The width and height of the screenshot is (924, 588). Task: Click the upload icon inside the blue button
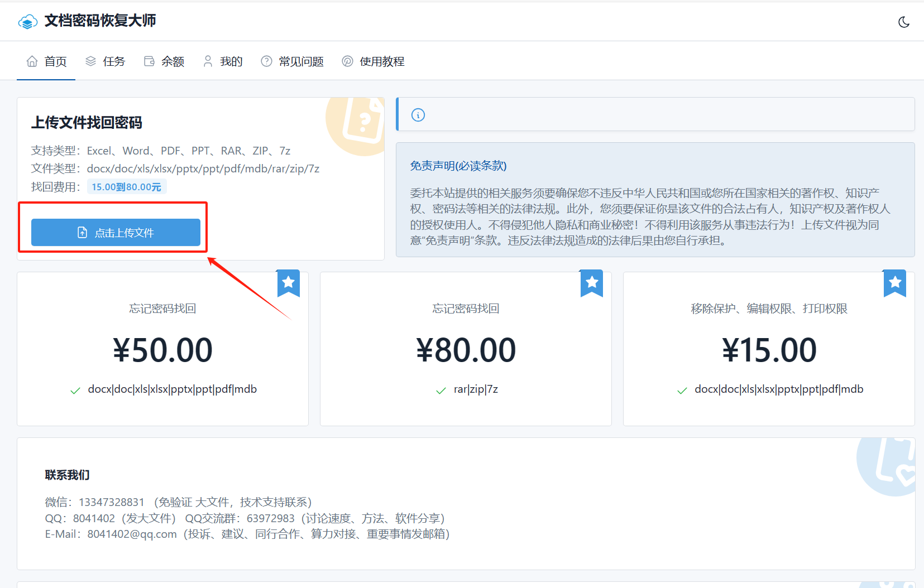click(x=82, y=232)
